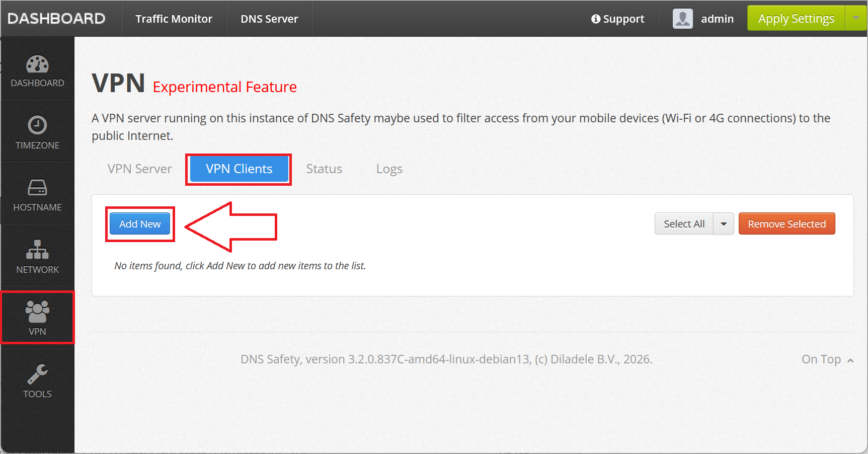Select the Timezone clock icon

[37, 125]
